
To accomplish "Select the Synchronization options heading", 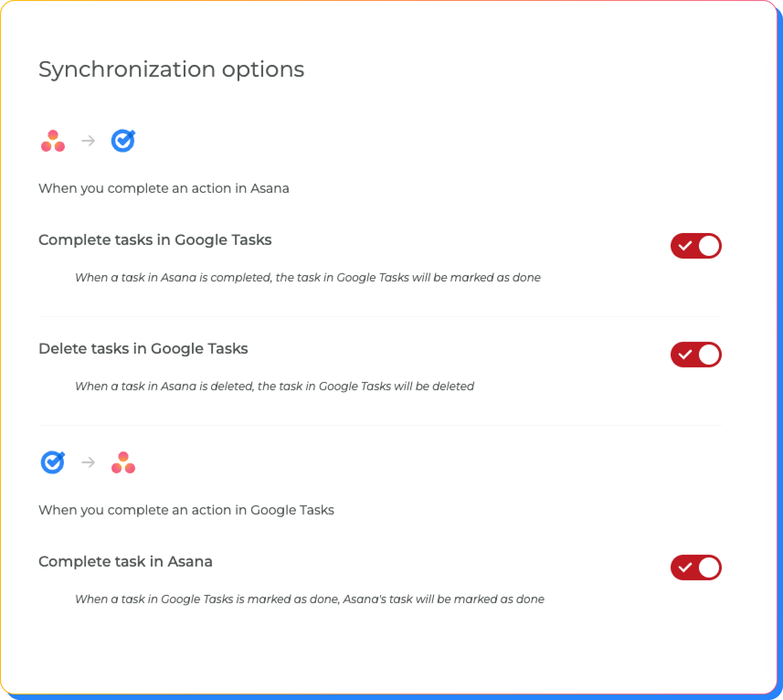I will point(171,69).
